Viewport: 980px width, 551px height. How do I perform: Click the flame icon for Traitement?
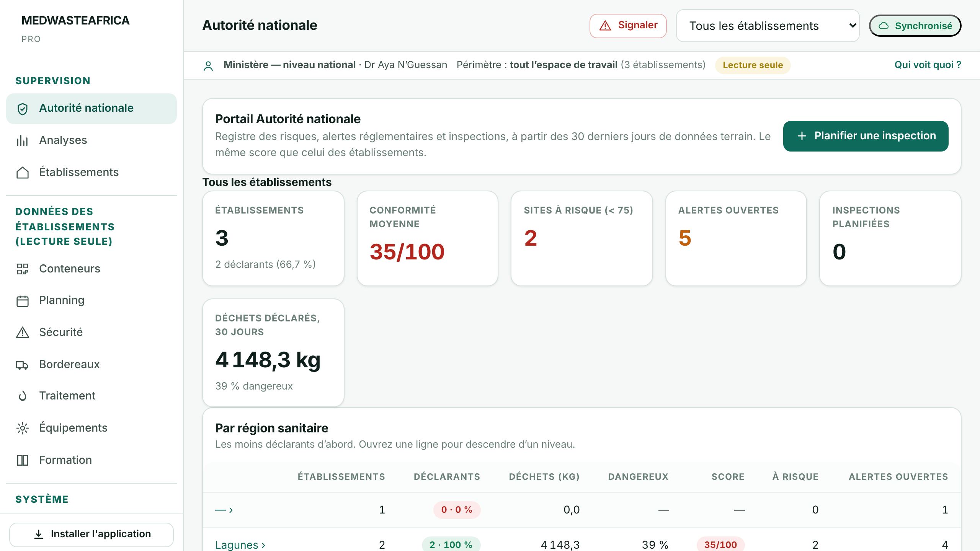(23, 396)
